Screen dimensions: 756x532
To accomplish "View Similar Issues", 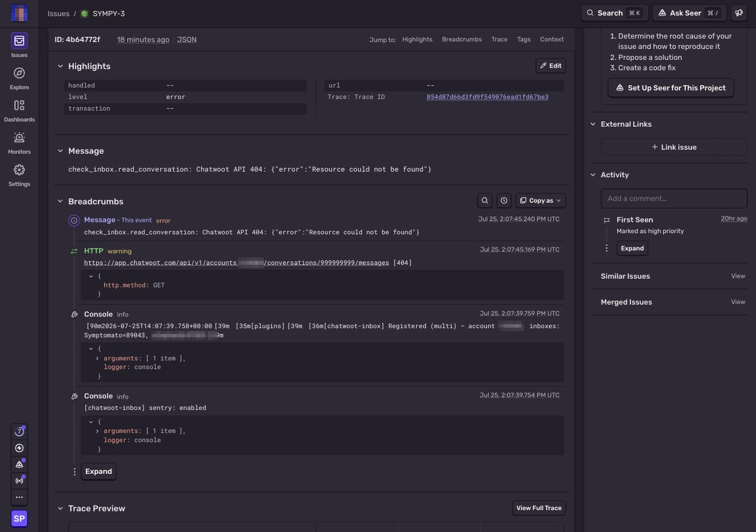I will click(x=738, y=276).
